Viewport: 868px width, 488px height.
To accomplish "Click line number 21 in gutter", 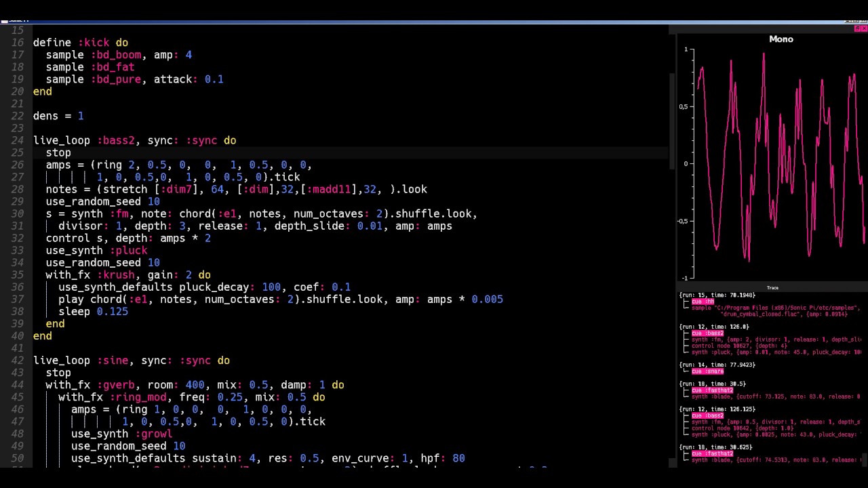I will (x=18, y=104).
